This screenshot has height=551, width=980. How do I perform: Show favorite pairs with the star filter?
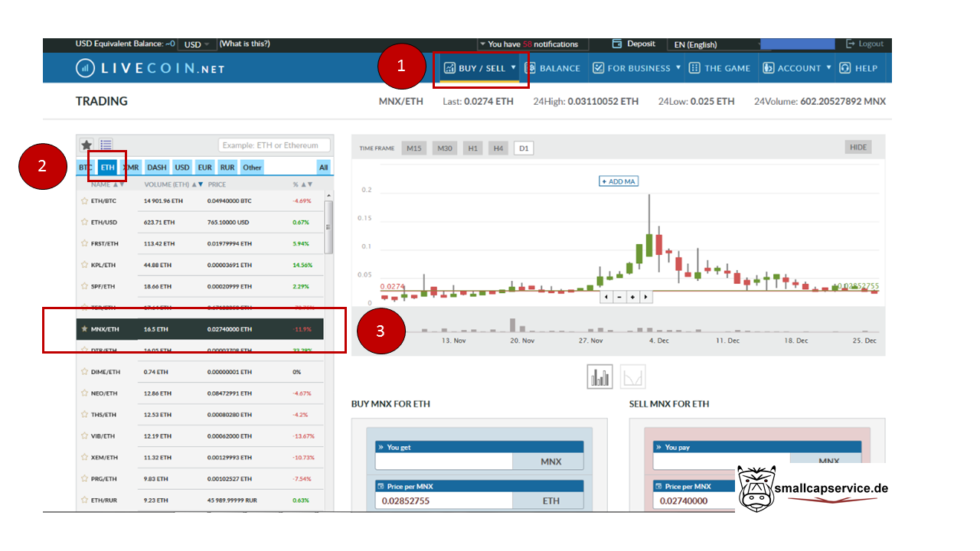pos(87,145)
